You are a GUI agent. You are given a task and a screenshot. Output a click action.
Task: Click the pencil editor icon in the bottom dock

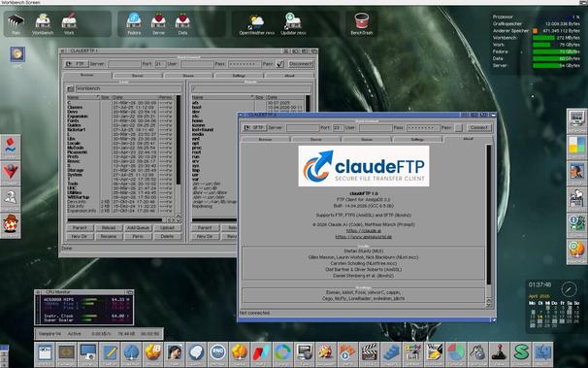click(110, 353)
